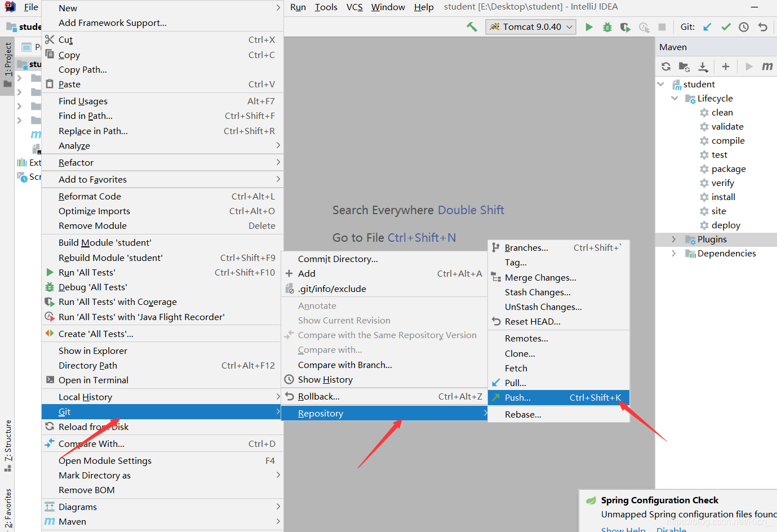Open the Tools menu
Image resolution: width=777 pixels, height=532 pixels.
point(326,7)
